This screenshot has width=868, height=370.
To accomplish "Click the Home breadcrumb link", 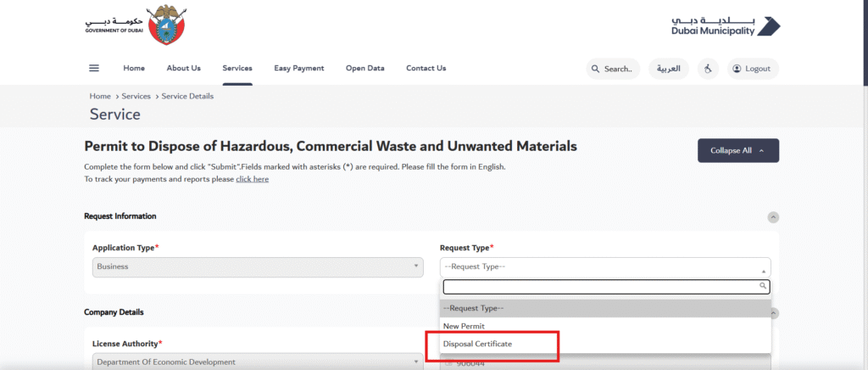I will [100, 96].
